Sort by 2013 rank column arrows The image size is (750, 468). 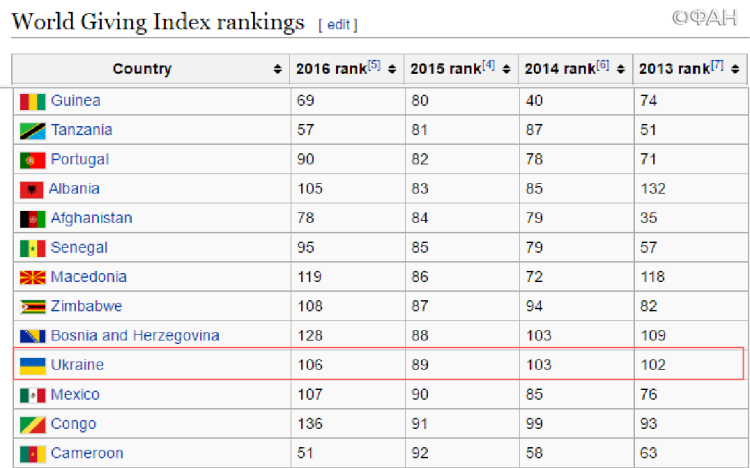735,69
